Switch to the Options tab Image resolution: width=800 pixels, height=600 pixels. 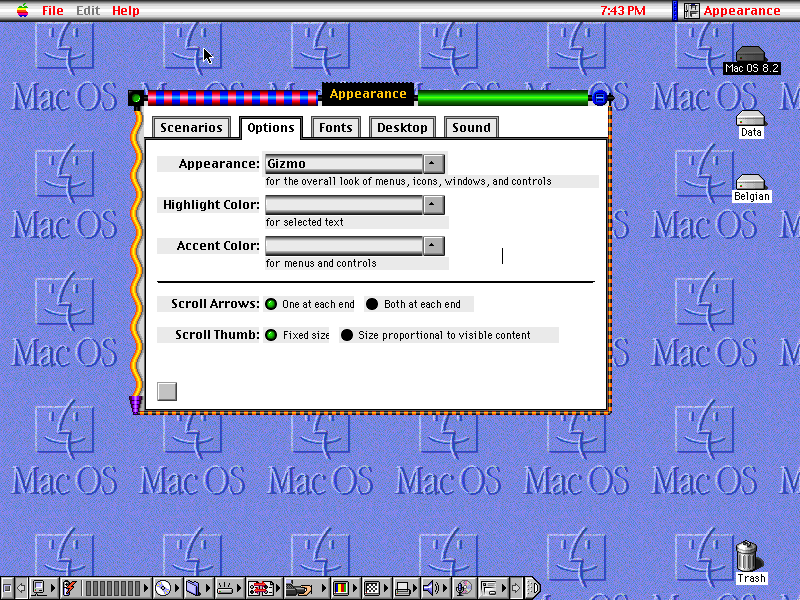(271, 128)
